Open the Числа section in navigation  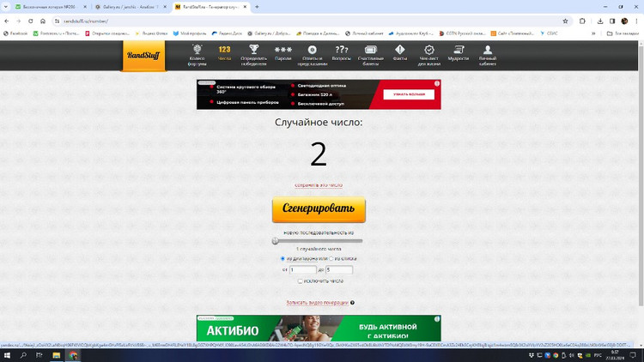pos(225,53)
